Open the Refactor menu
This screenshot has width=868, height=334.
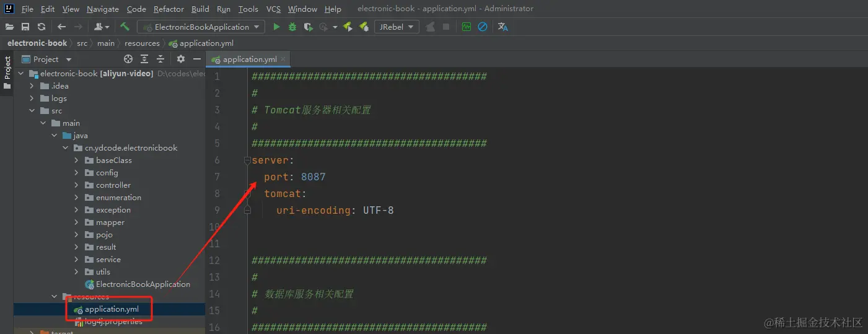pos(169,9)
